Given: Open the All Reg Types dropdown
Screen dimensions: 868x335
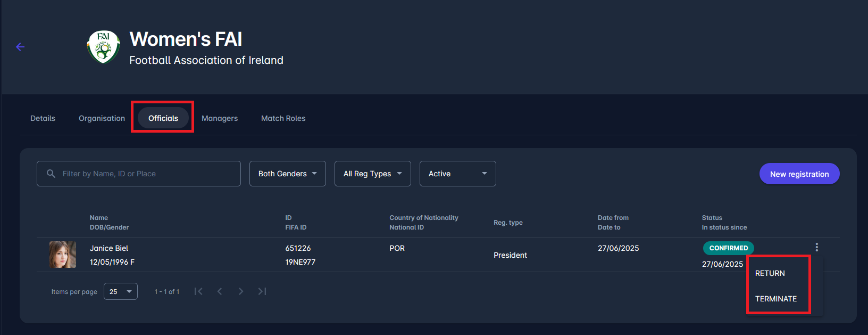Looking at the screenshot, I should pyautogui.click(x=372, y=174).
